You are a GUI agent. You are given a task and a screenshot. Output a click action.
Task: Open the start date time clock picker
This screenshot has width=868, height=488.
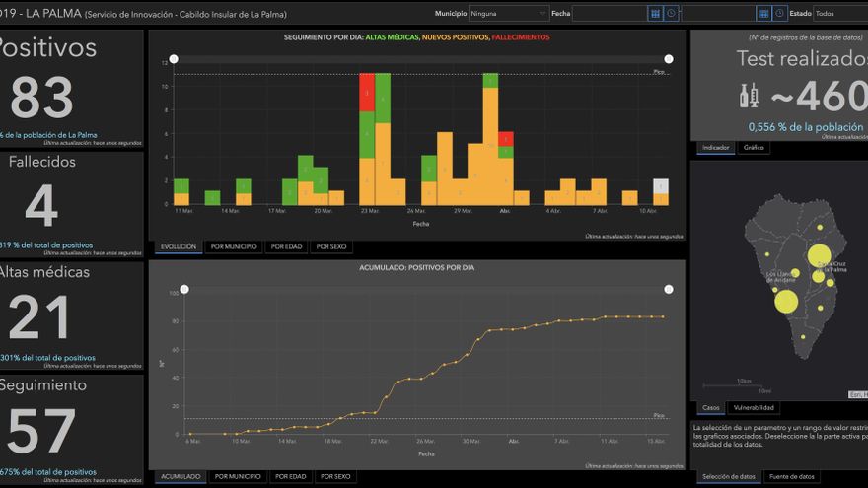tap(671, 14)
